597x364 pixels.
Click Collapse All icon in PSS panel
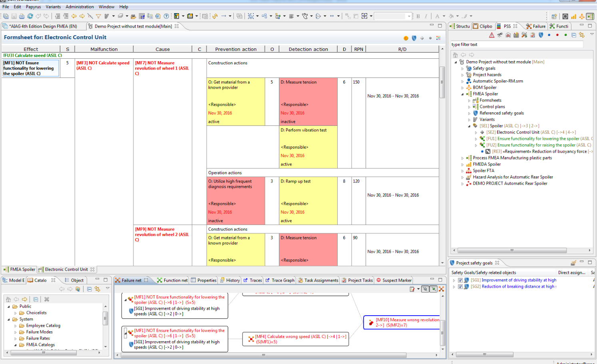pos(574,35)
